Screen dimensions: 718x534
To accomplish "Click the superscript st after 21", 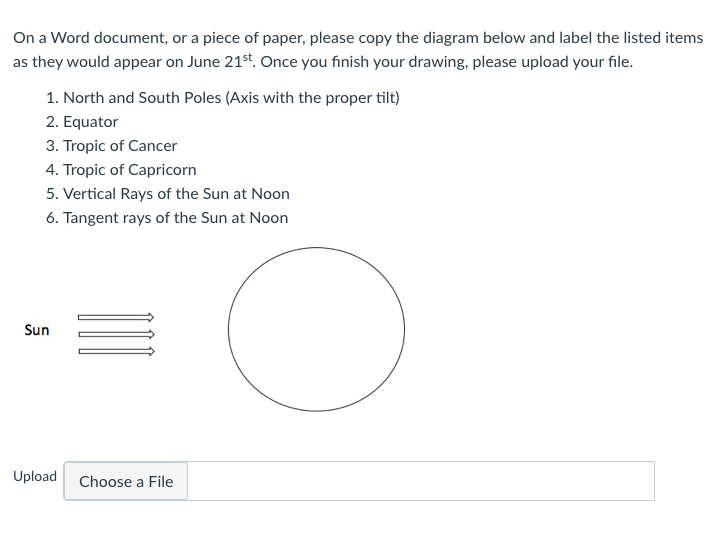I will tap(247, 57).
